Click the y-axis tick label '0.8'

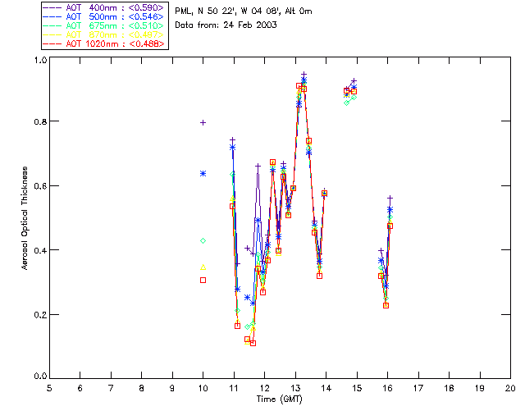coord(40,121)
